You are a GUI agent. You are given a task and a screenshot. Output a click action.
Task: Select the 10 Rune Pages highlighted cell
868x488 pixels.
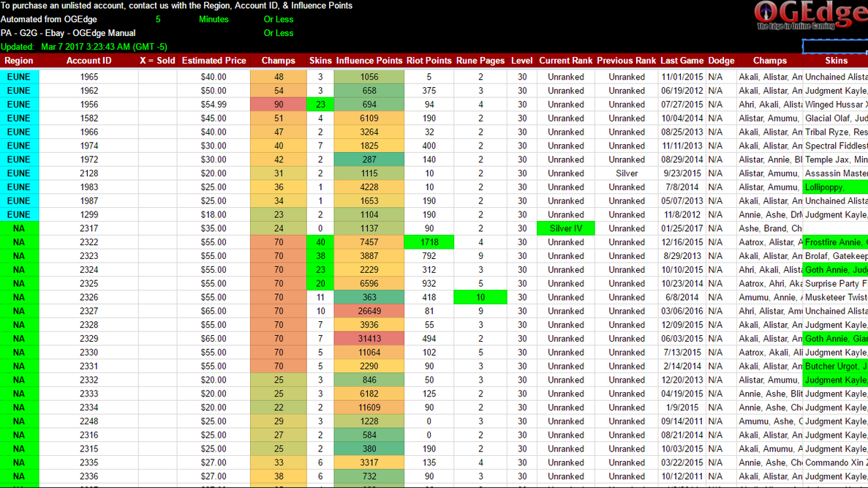480,298
